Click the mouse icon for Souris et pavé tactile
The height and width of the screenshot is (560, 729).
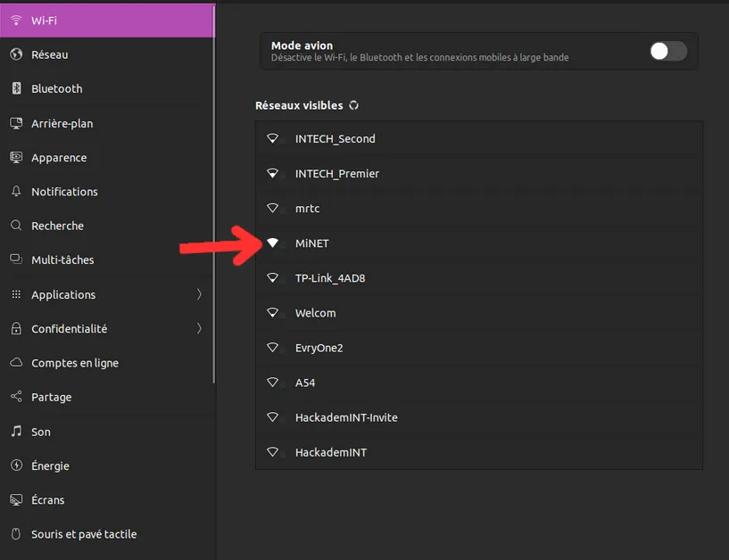[16, 533]
